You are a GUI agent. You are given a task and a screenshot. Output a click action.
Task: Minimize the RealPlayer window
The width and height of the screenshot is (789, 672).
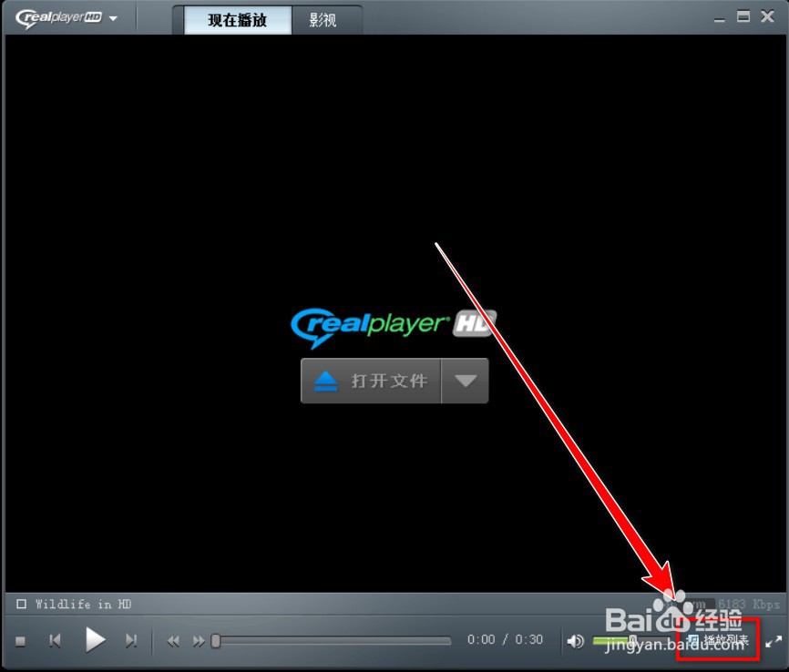click(720, 19)
